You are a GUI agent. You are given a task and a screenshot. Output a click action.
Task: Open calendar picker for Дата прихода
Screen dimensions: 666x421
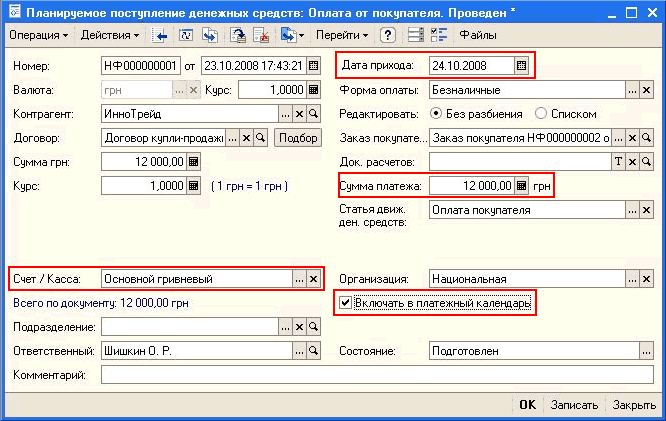(520, 66)
